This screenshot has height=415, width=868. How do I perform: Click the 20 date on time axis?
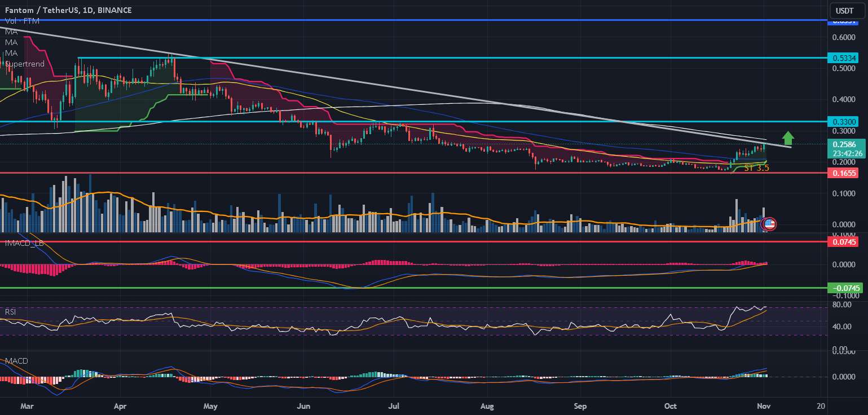click(821, 405)
